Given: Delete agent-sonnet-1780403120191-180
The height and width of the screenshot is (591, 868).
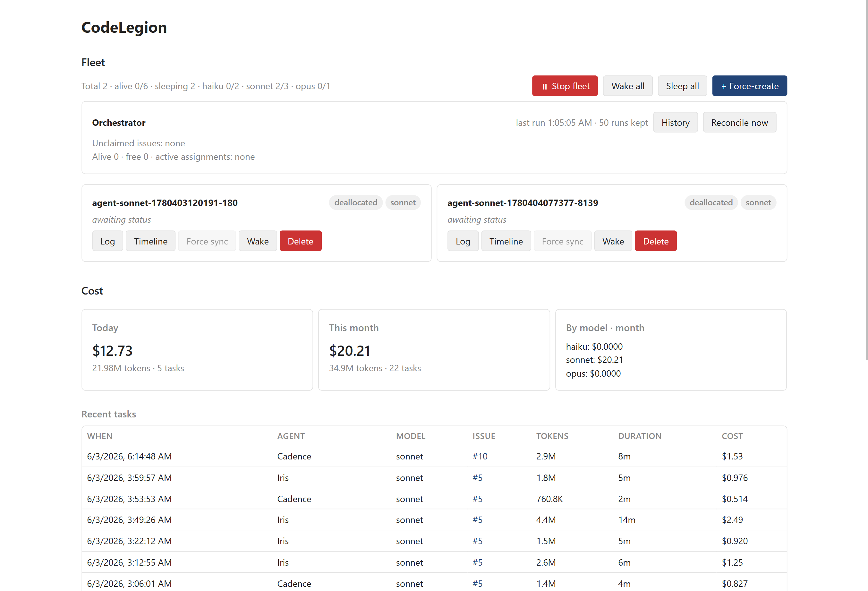Looking at the screenshot, I should pos(301,241).
